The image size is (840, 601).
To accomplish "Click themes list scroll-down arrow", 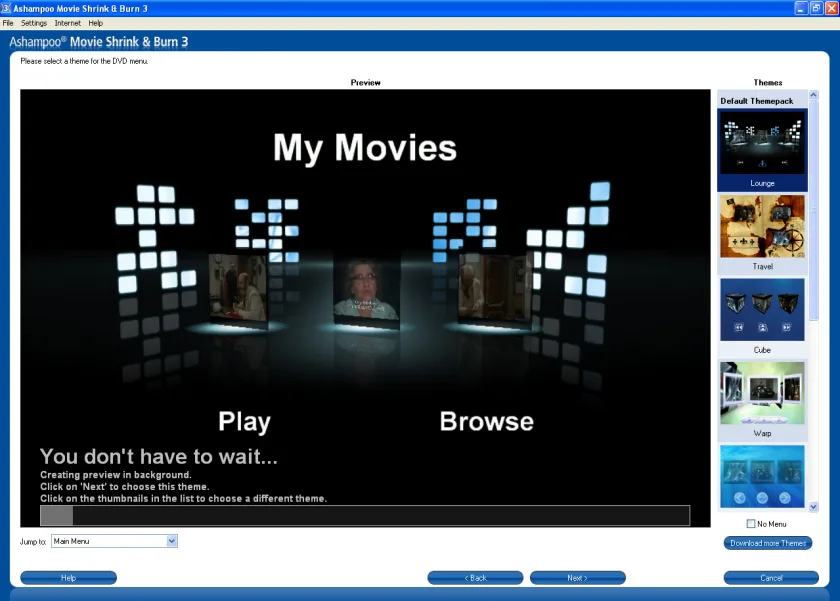I will (x=813, y=507).
